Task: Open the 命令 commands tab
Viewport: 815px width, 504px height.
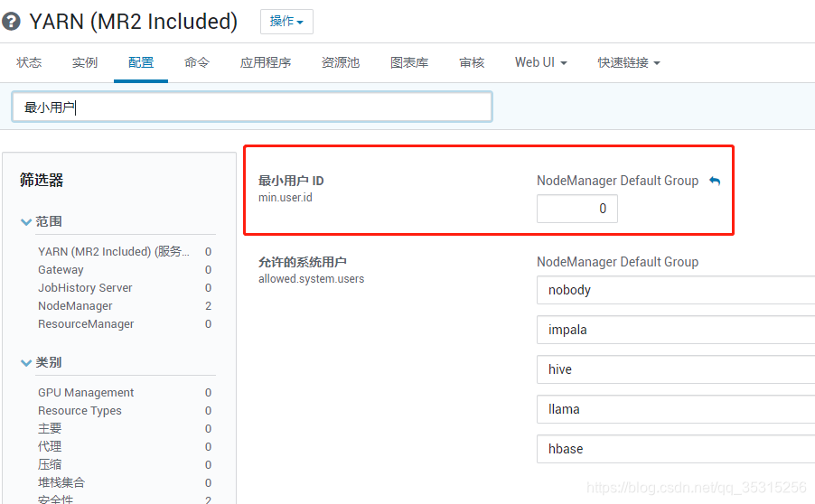Action: coord(196,62)
